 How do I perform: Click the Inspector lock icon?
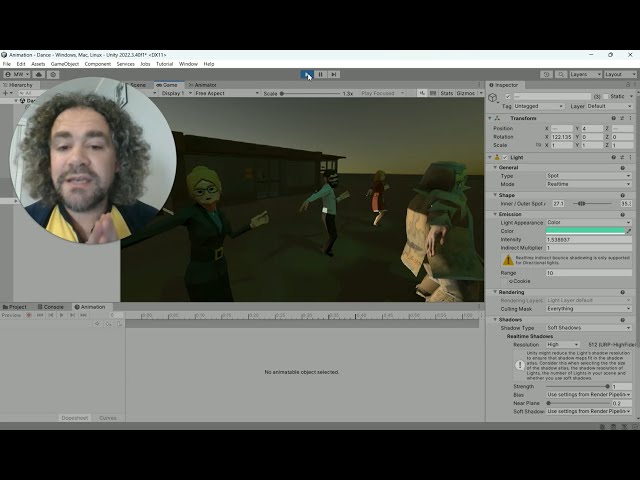[627, 85]
